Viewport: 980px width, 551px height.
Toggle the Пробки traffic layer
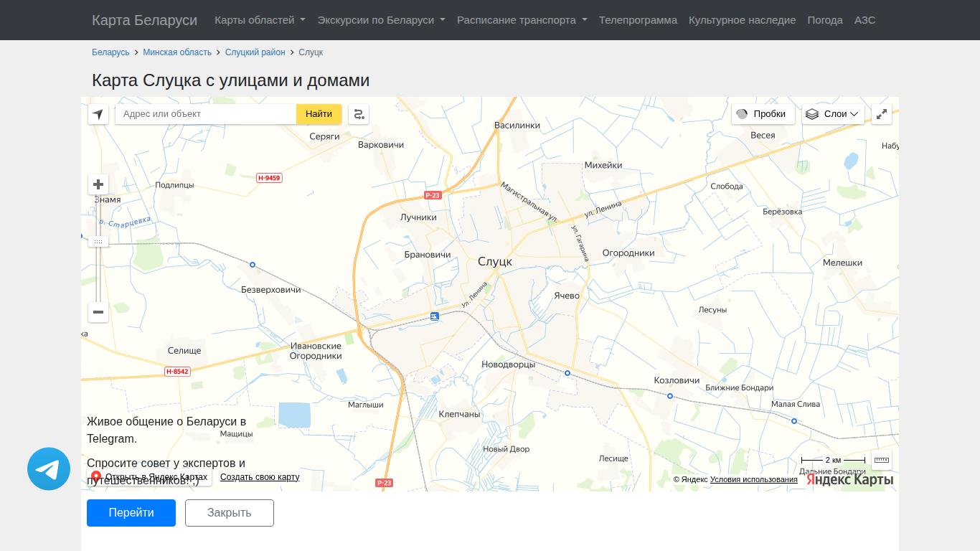[x=763, y=114]
